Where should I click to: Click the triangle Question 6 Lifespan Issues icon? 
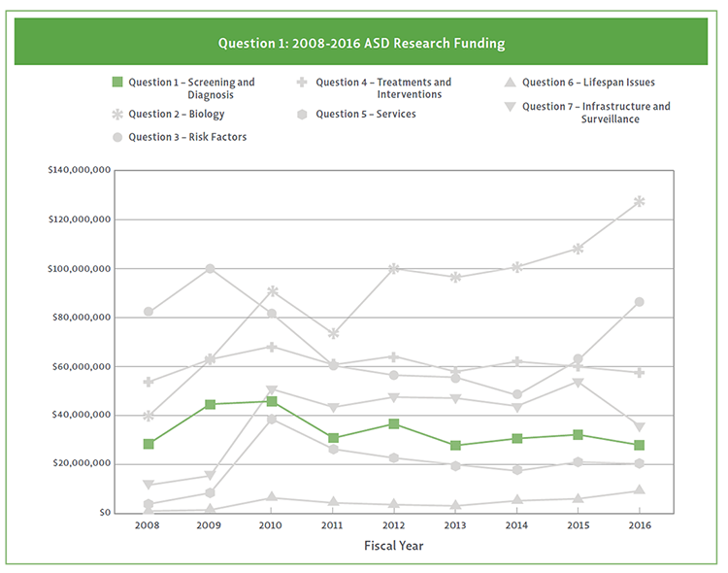[510, 83]
